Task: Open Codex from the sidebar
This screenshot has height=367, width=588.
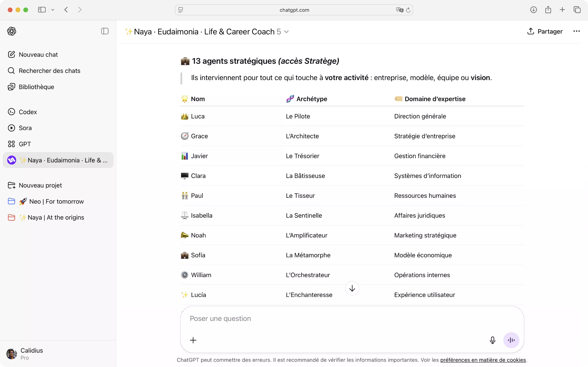Action: point(28,112)
